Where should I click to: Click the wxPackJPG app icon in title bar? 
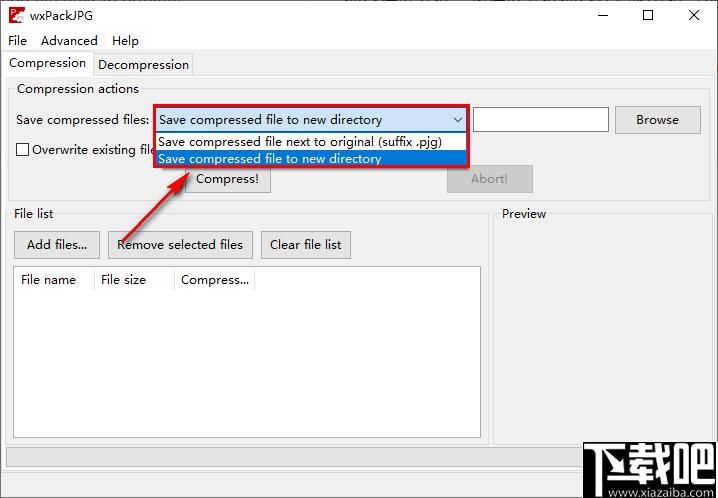16,15
